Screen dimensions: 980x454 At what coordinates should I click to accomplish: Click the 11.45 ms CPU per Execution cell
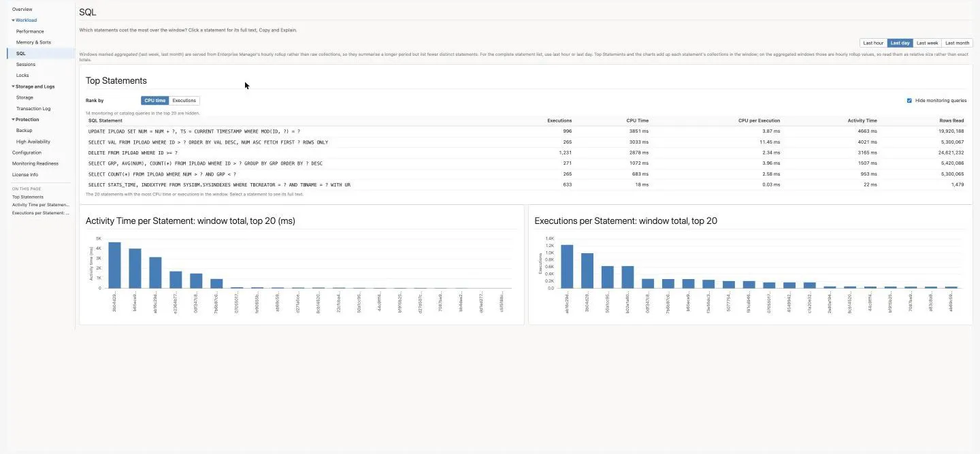pos(769,142)
